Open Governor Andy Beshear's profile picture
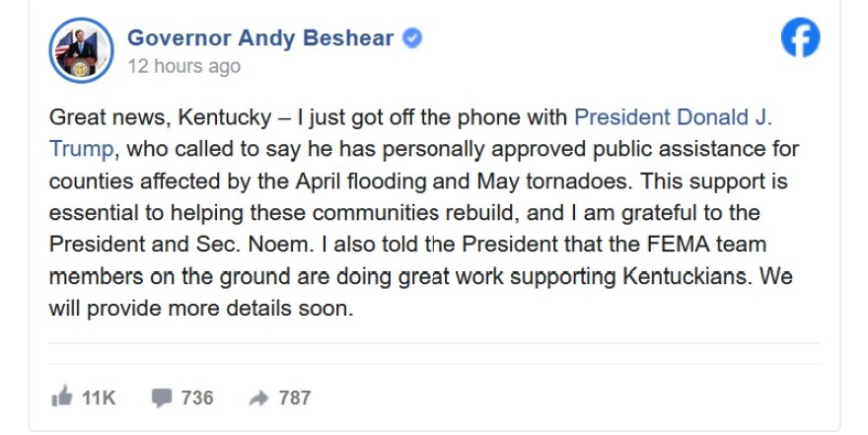868x435 pixels. pyautogui.click(x=81, y=50)
